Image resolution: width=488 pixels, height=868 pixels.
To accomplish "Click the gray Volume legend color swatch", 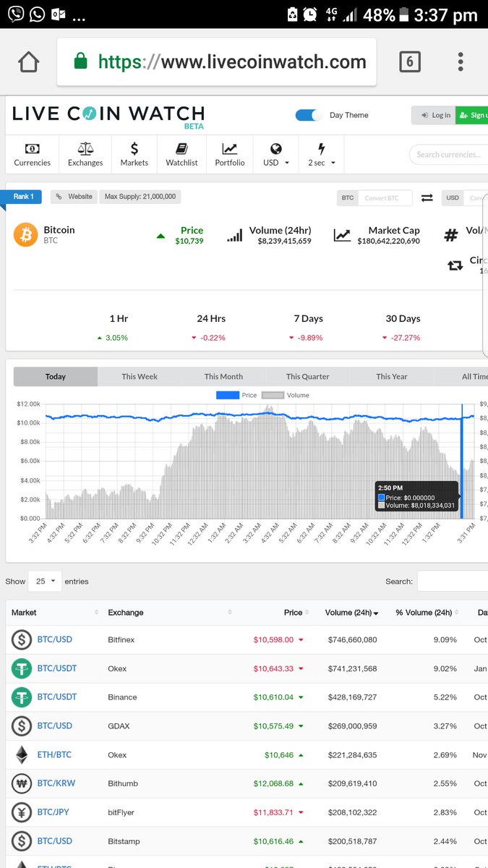I will click(x=273, y=395).
